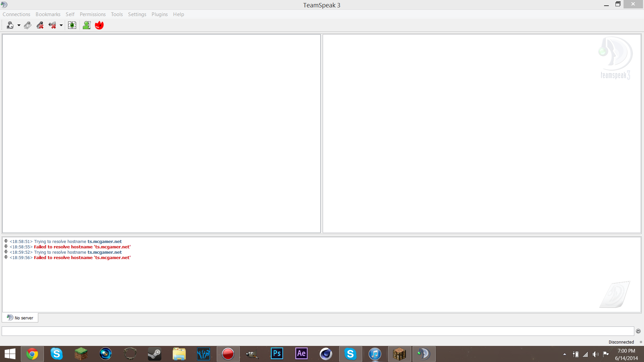
Task: Toggle the Mute Microphone toolbar button
Action: 40,25
